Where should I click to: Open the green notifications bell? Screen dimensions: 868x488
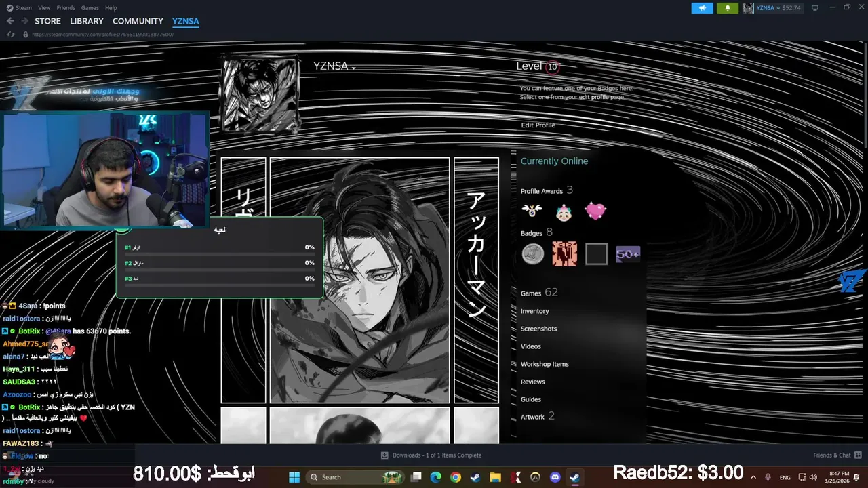click(728, 8)
